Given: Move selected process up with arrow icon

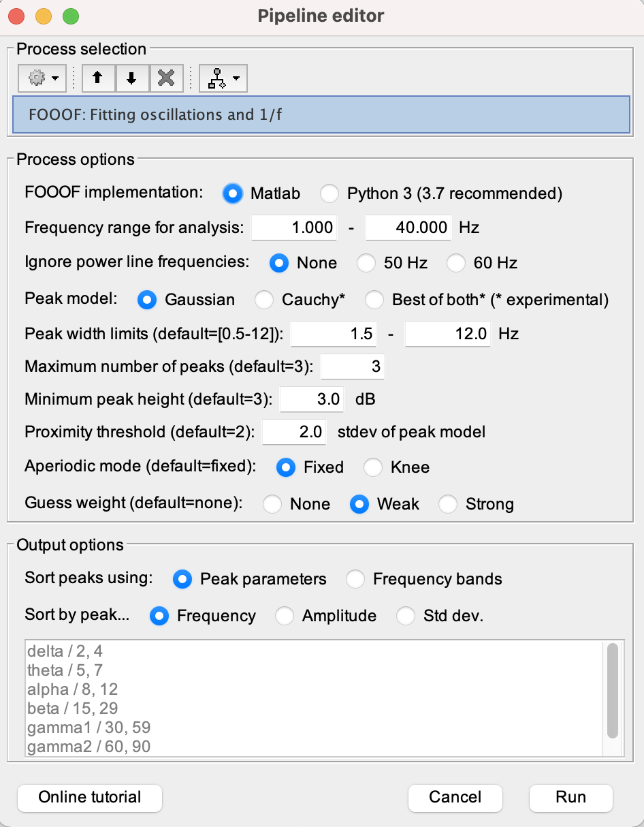Looking at the screenshot, I should (99, 78).
